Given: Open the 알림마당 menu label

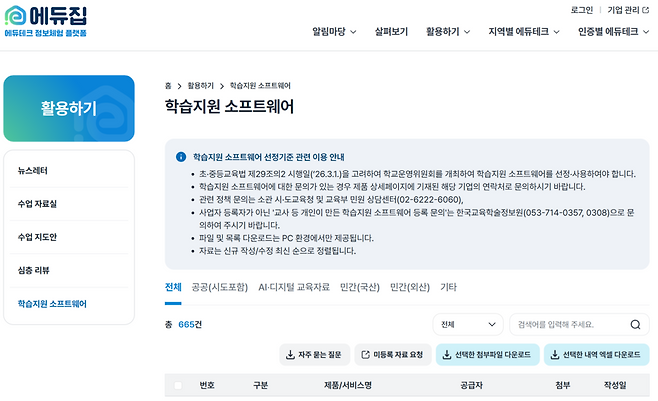Looking at the screenshot, I should [x=329, y=32].
